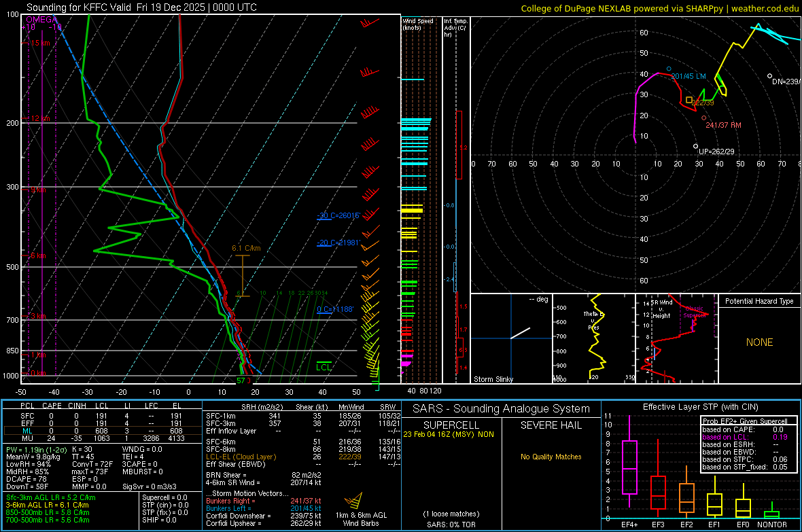Click the orange mean wind square on hodograph
The image size is (802, 532).
(x=689, y=101)
